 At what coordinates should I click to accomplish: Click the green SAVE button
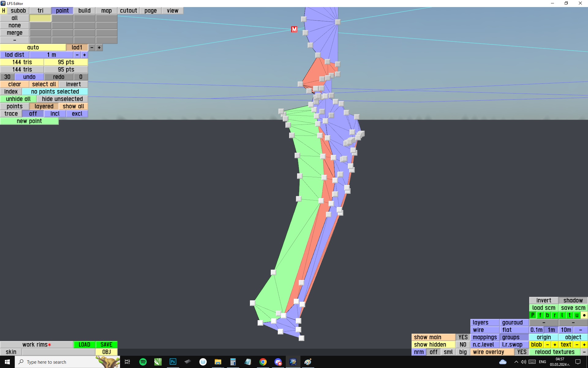click(106, 345)
